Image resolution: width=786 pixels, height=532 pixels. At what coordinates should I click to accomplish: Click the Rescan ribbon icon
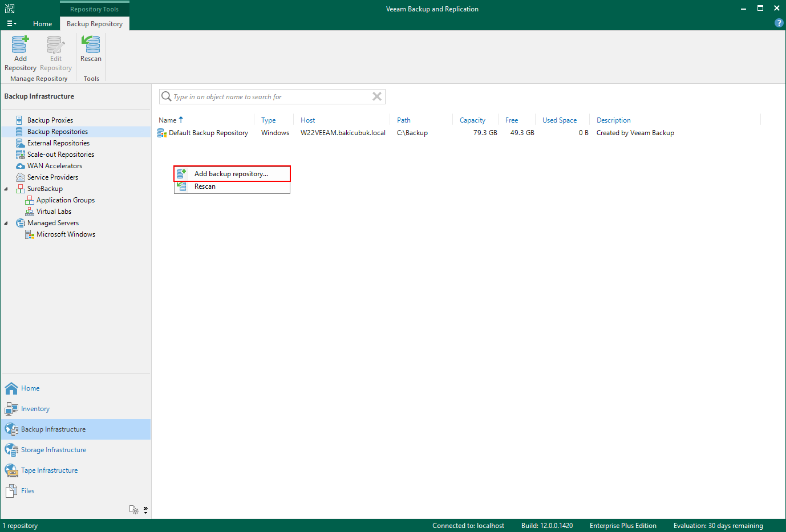[x=91, y=44]
